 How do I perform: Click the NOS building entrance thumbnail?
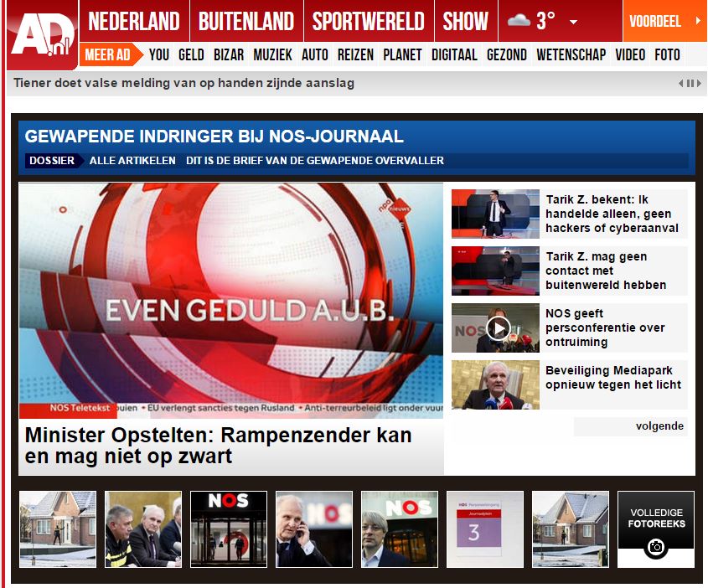[x=229, y=529]
